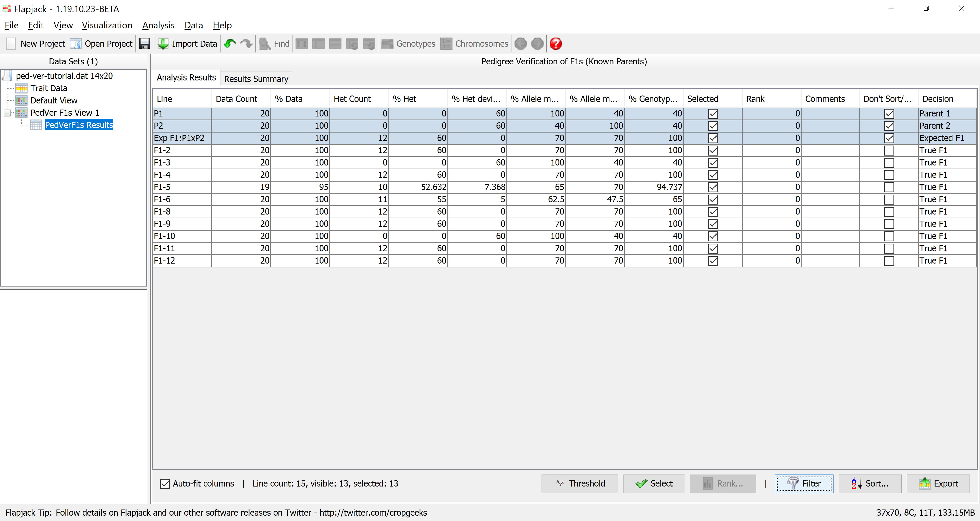Click the Sort... button

(870, 484)
